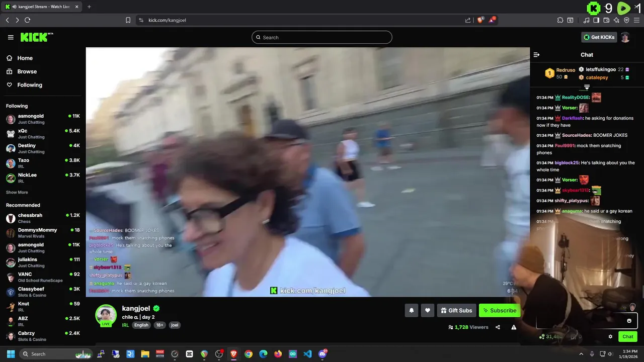Click the KICK logo

(36, 37)
